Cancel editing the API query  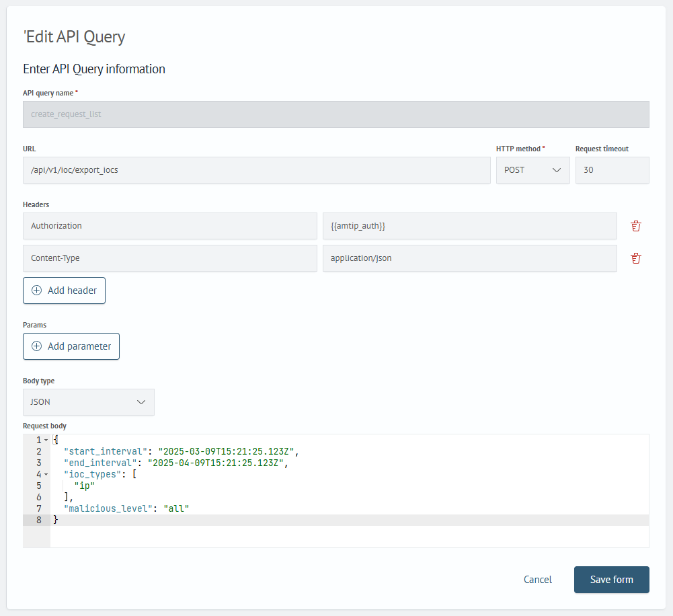(x=537, y=580)
